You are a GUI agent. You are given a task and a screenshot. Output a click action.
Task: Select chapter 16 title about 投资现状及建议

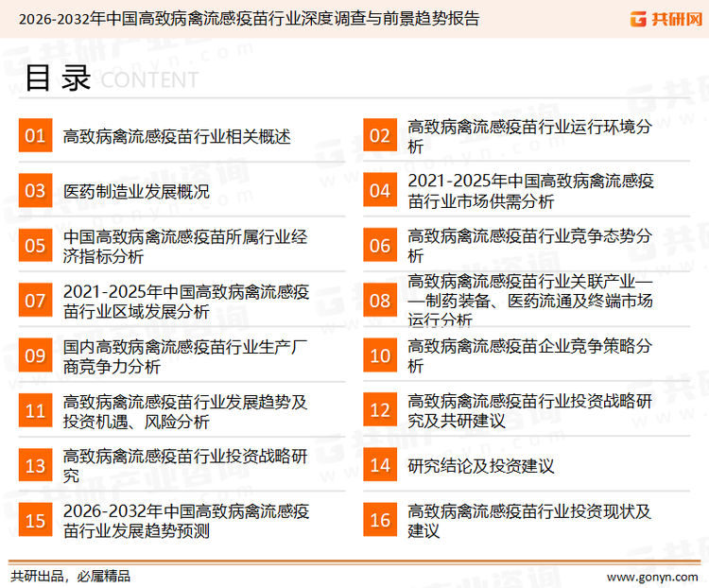tap(529, 521)
